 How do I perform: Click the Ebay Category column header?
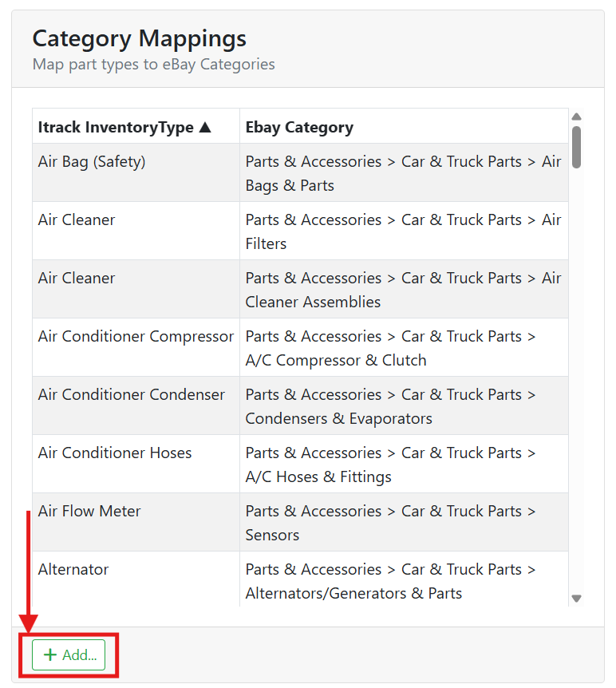pos(404,126)
